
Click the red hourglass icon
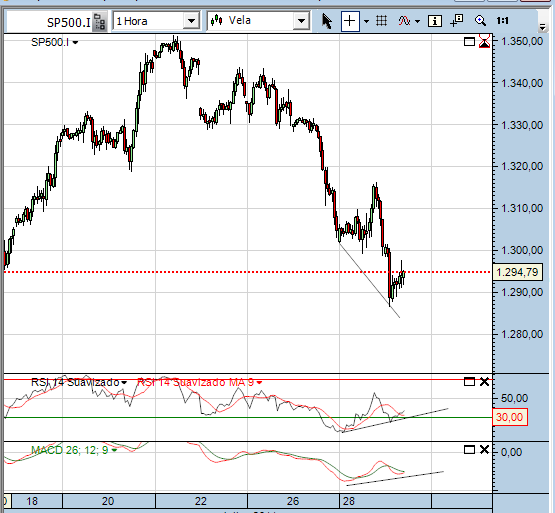(484, 41)
